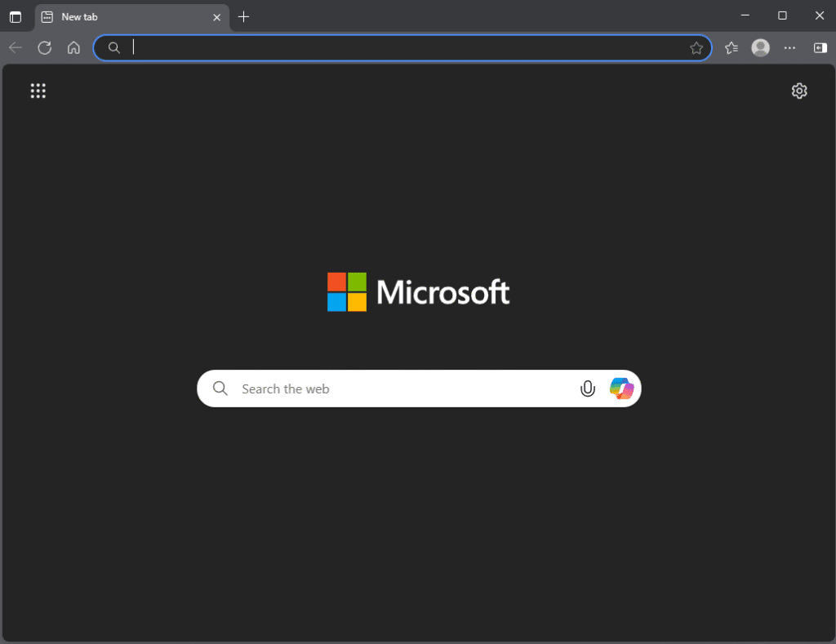The image size is (836, 644).
Task: Add this page to favorites star
Action: 696,48
